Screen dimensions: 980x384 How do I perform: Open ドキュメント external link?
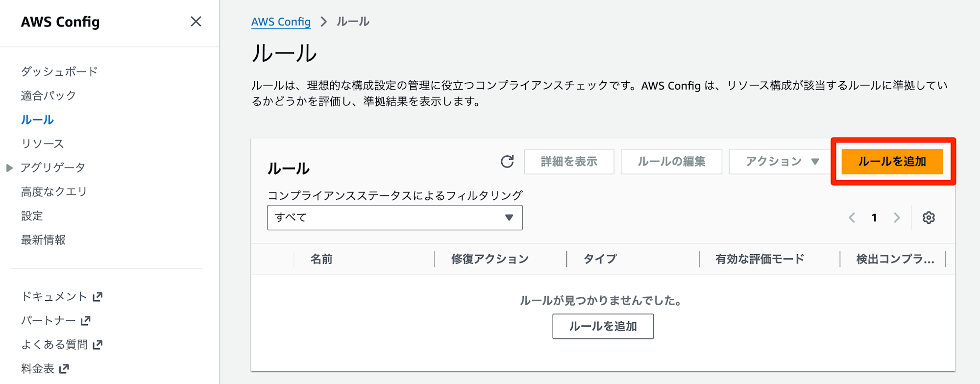click(x=62, y=296)
